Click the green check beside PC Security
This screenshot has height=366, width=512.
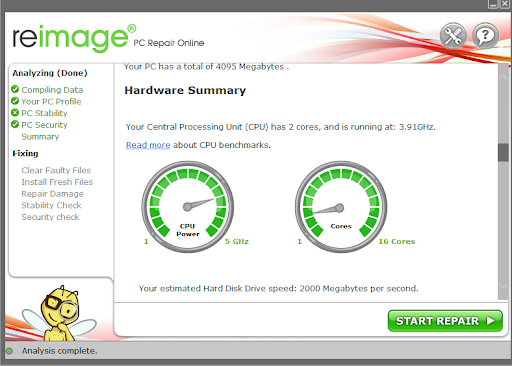tap(15, 124)
